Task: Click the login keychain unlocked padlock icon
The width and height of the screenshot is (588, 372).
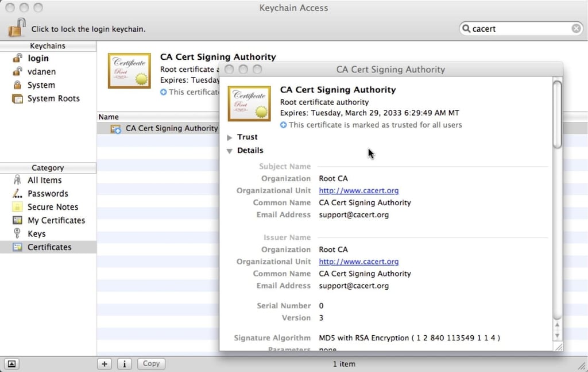Action: tap(17, 58)
